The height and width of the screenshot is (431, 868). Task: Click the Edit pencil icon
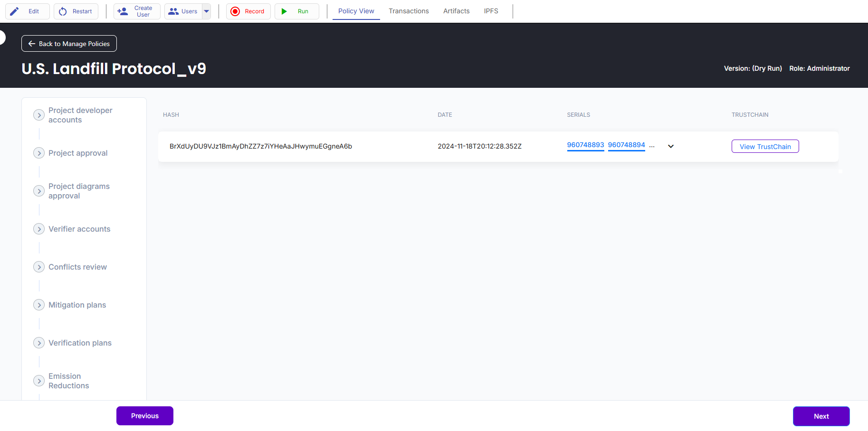pyautogui.click(x=15, y=11)
